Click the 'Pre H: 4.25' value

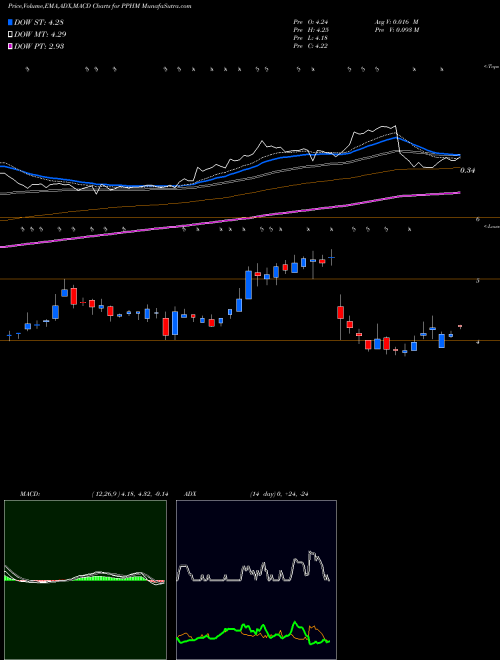pyautogui.click(x=311, y=30)
